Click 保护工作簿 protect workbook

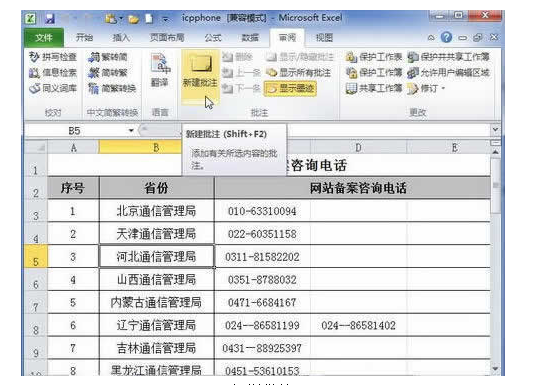pyautogui.click(x=374, y=73)
